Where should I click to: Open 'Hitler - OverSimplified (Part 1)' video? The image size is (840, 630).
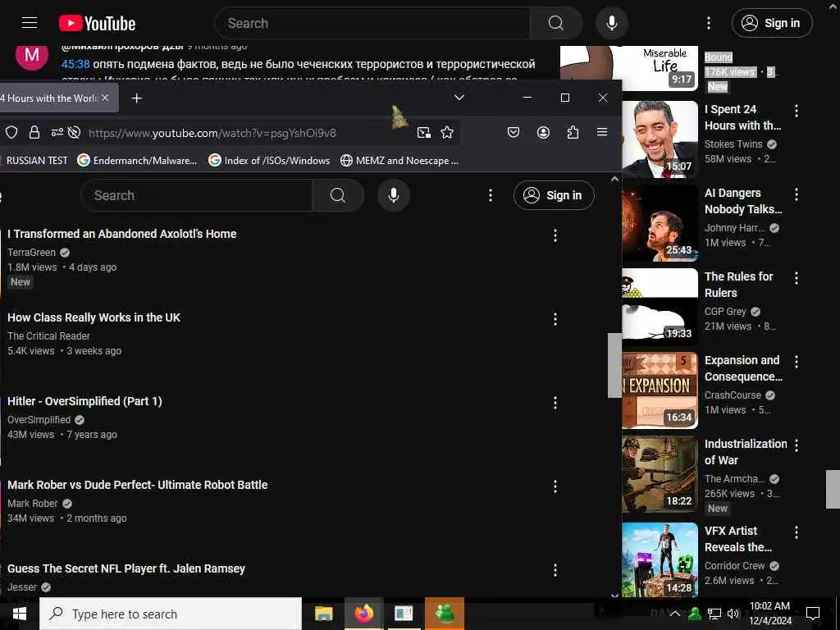coord(84,400)
